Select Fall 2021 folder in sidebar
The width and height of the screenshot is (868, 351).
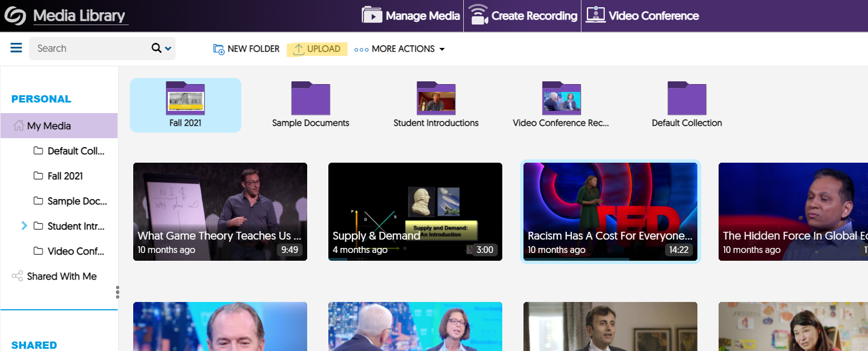click(59, 176)
